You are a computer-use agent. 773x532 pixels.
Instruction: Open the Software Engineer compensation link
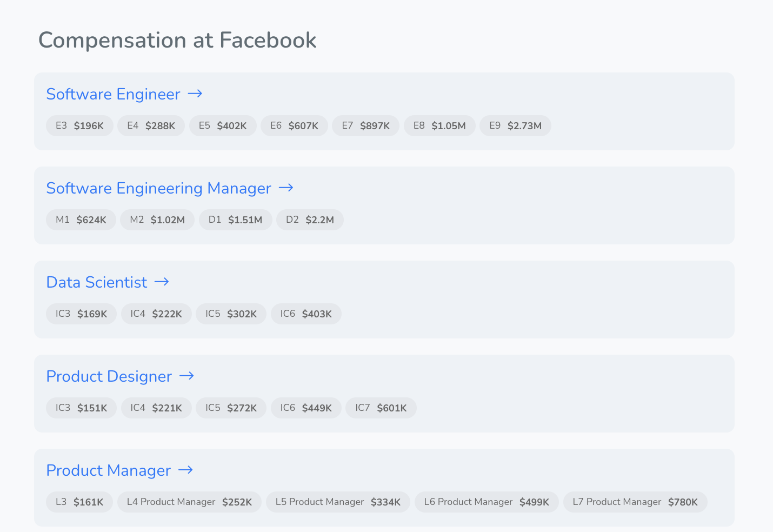pos(124,94)
